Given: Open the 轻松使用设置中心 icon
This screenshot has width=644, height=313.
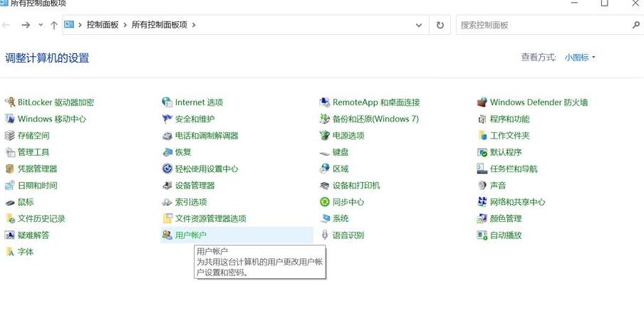Looking at the screenshot, I should (x=167, y=169).
